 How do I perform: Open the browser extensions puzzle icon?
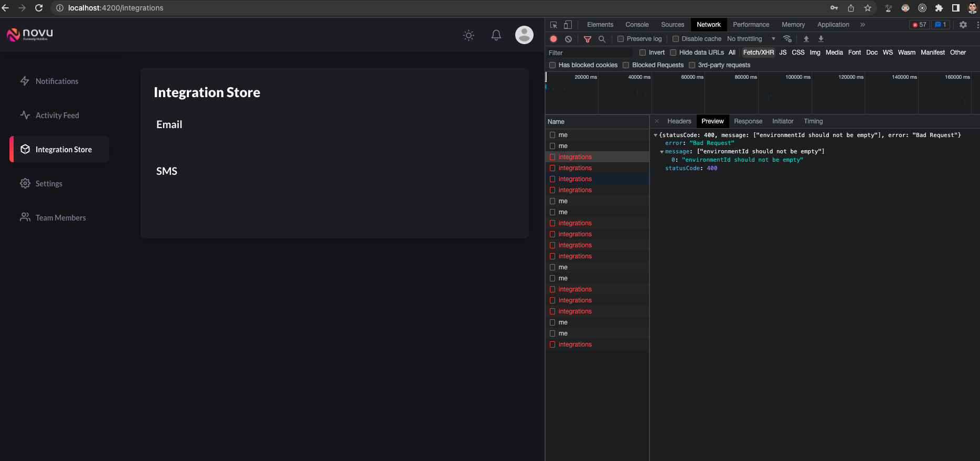(x=939, y=8)
